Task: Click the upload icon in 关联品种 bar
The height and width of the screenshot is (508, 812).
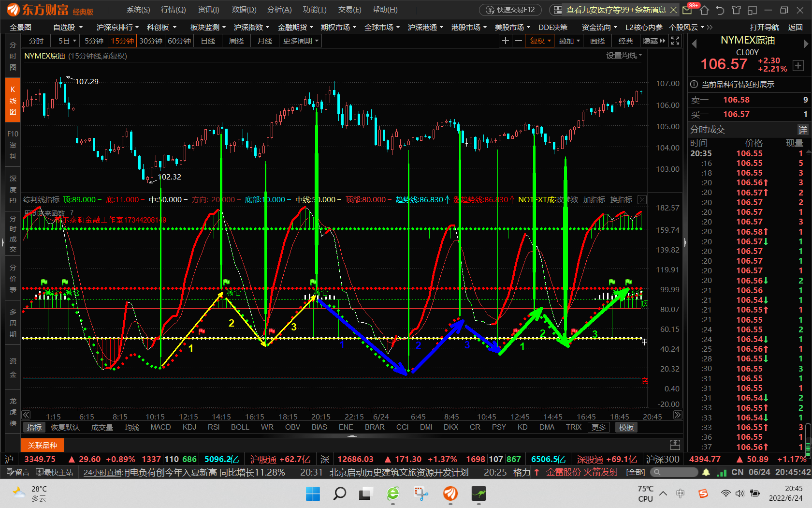Action: 675,445
